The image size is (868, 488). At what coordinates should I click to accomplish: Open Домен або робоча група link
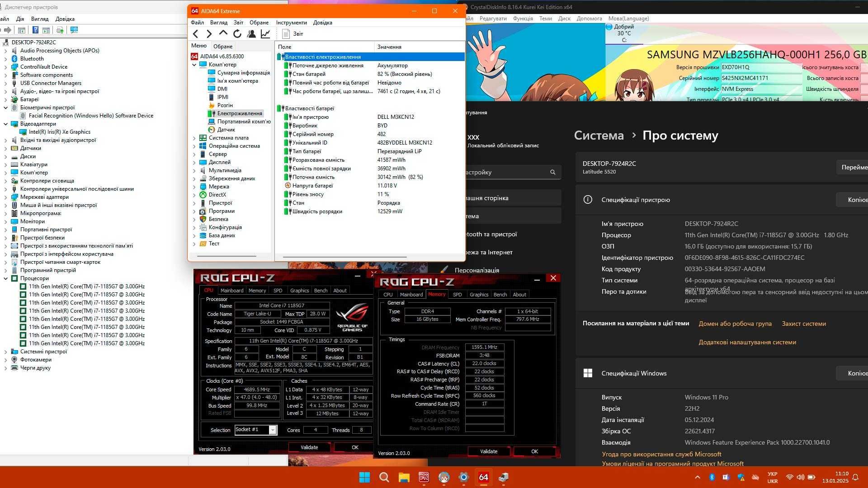pos(735,324)
